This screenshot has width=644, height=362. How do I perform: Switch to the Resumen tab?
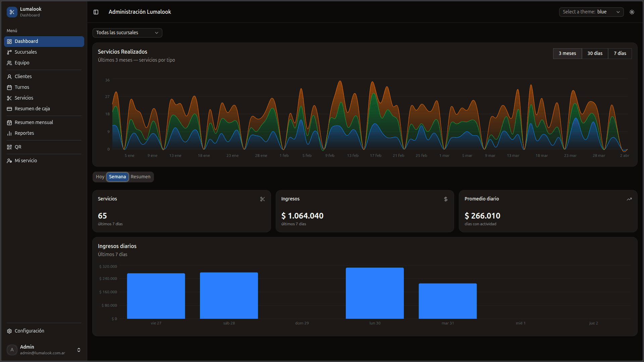click(141, 177)
